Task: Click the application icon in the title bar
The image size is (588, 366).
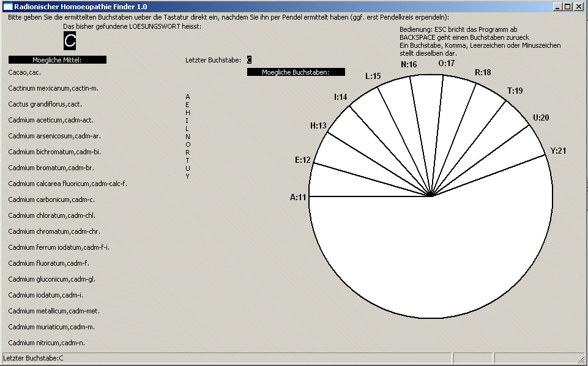Action: (7, 6)
